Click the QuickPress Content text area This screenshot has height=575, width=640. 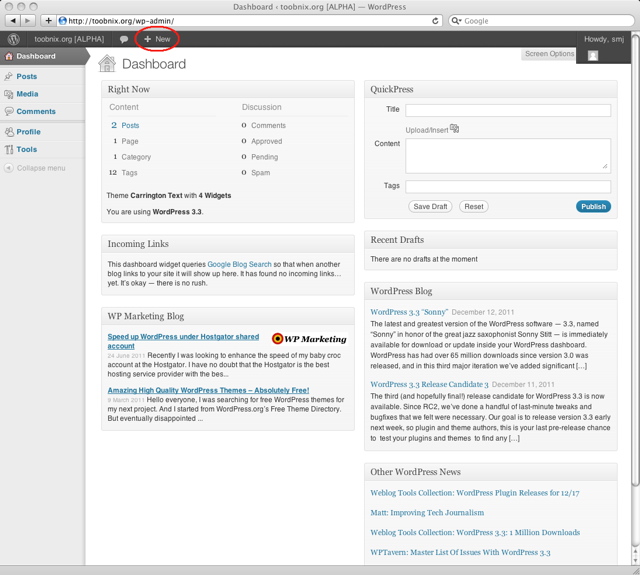click(x=508, y=155)
